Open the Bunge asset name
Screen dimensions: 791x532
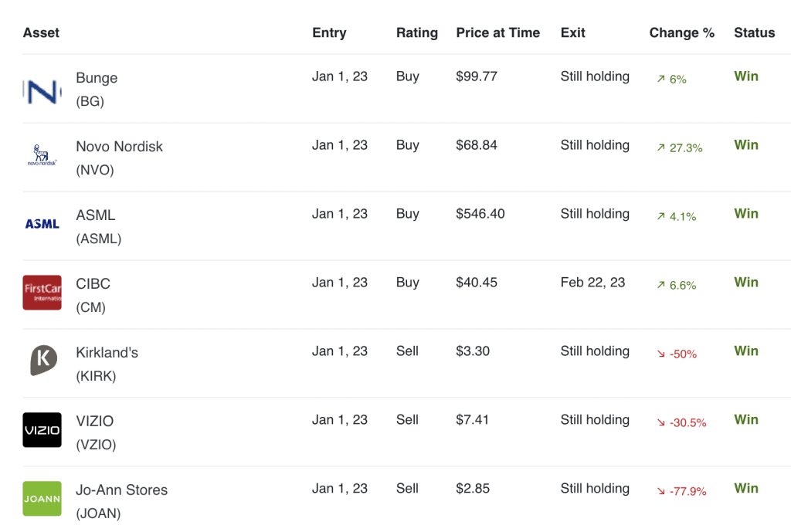pyautogui.click(x=97, y=78)
